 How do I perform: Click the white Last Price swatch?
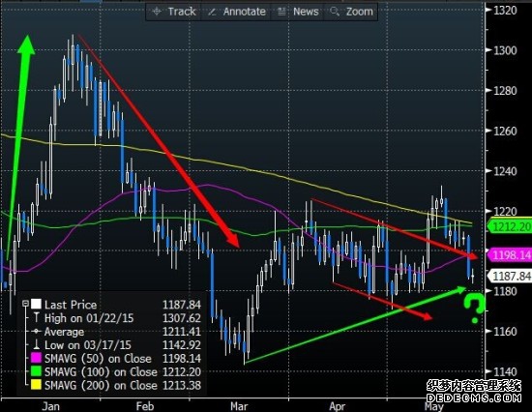(x=36, y=304)
